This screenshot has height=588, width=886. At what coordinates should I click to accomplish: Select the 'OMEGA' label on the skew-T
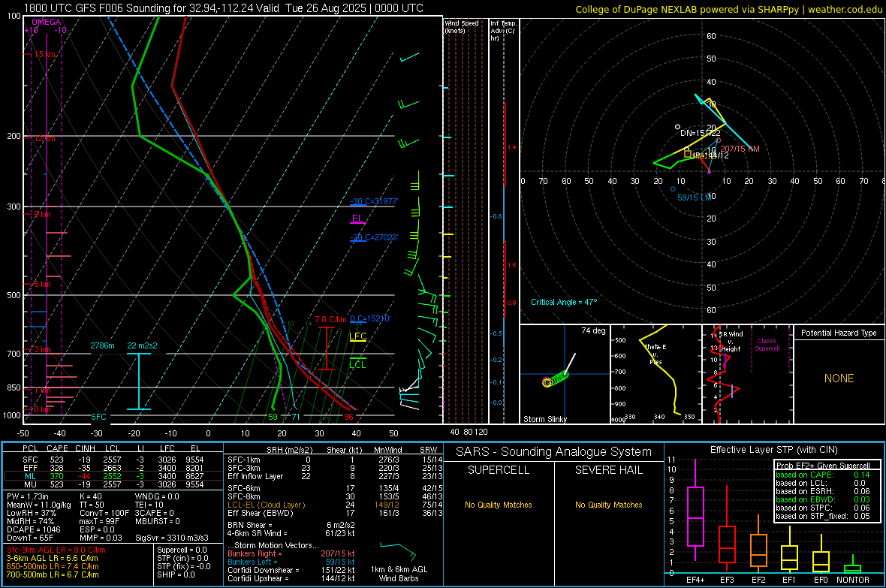46,22
